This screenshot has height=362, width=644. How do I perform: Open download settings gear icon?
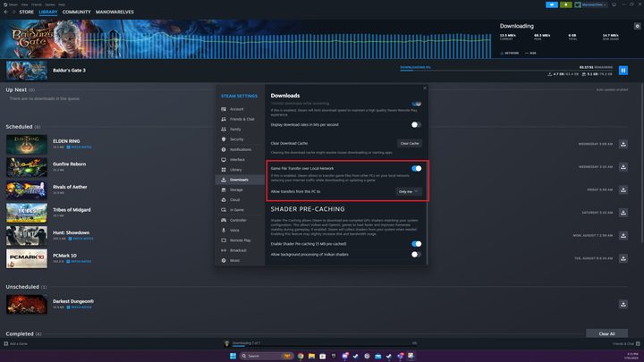637,26
